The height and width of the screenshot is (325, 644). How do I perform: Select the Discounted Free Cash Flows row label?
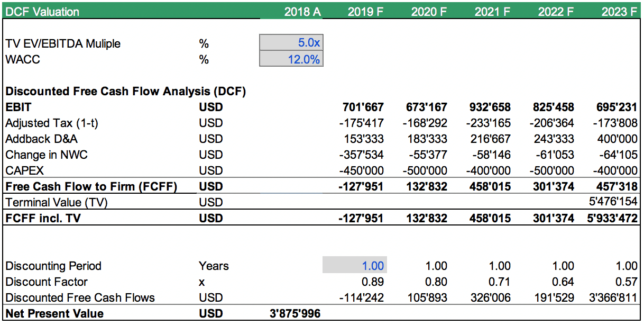pyautogui.click(x=80, y=297)
